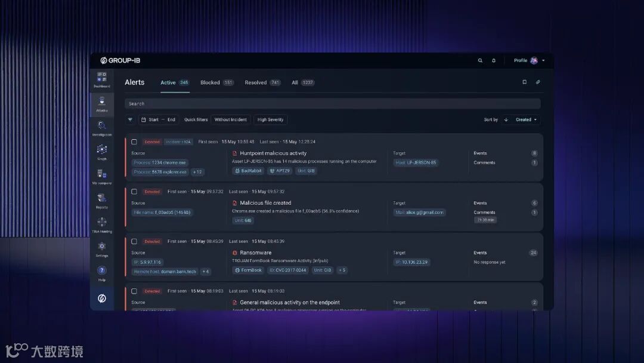
Task: Click the Process 1234 chrome.exe chip
Action: tap(160, 162)
